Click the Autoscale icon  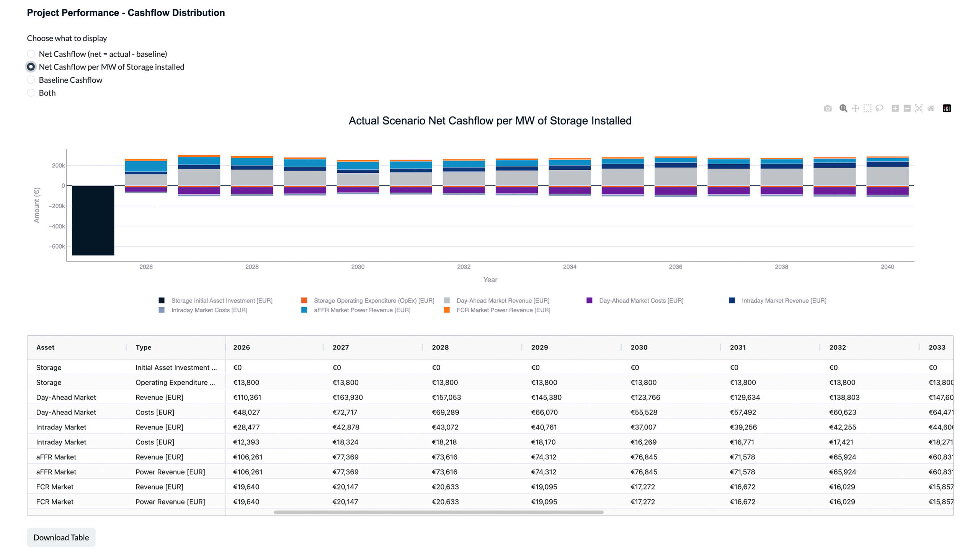[919, 108]
